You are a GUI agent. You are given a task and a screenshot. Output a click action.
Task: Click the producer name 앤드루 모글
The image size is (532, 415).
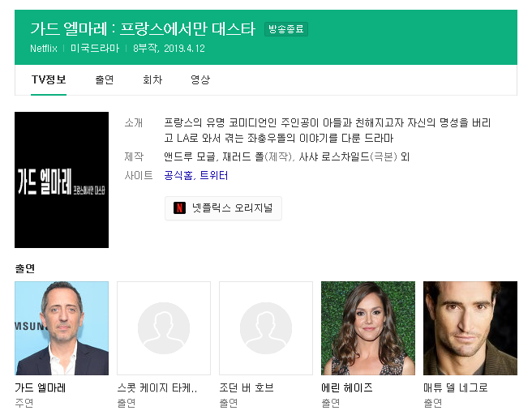coord(190,156)
